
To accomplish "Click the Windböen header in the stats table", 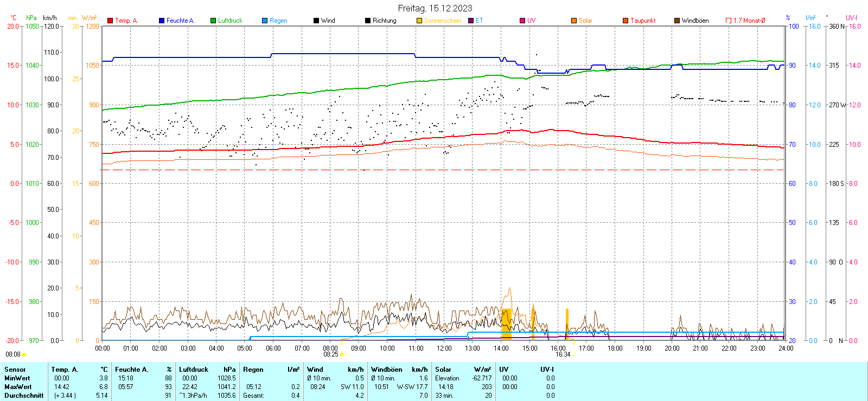I will pos(387,370).
